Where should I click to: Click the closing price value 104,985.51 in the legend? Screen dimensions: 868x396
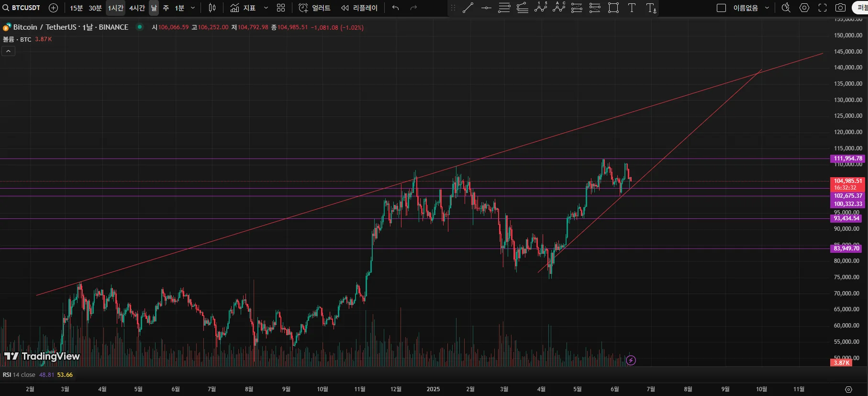tap(293, 27)
